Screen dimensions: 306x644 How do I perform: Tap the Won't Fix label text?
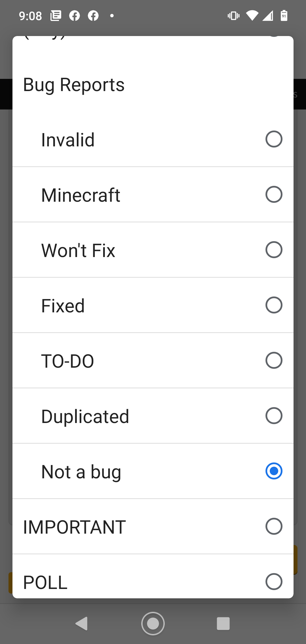(78, 251)
